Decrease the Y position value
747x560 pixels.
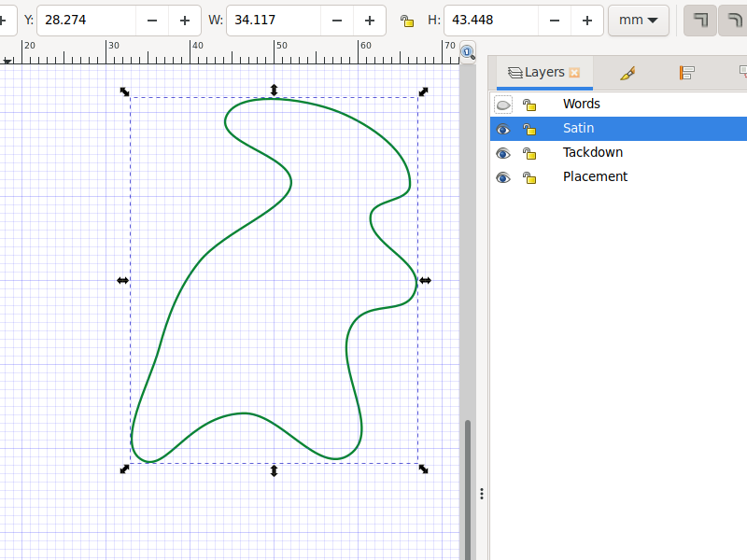[152, 21]
